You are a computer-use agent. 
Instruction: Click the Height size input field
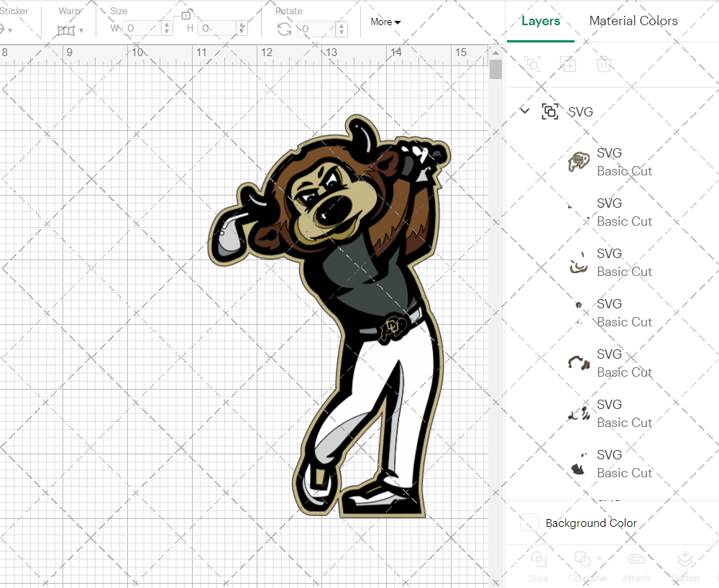coord(217,29)
